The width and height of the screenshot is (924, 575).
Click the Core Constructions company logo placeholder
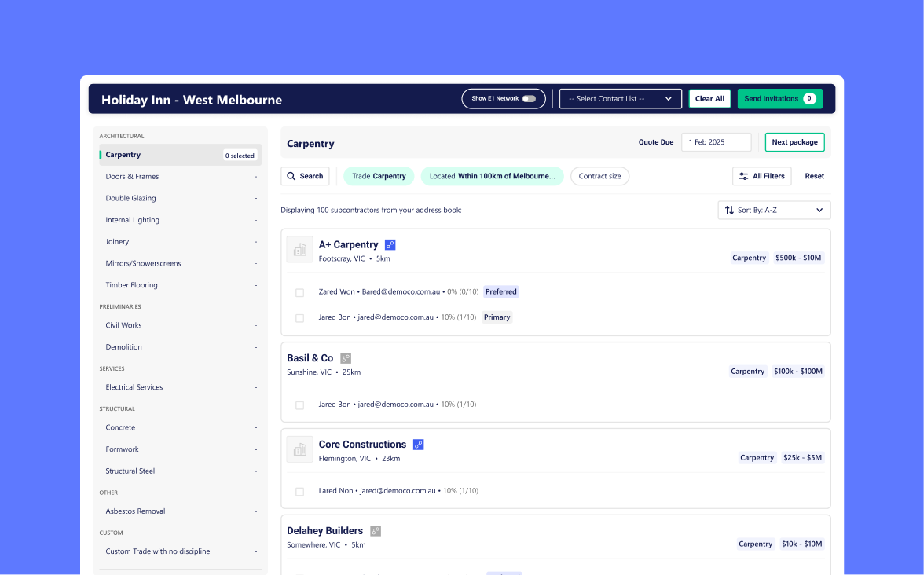(299, 449)
